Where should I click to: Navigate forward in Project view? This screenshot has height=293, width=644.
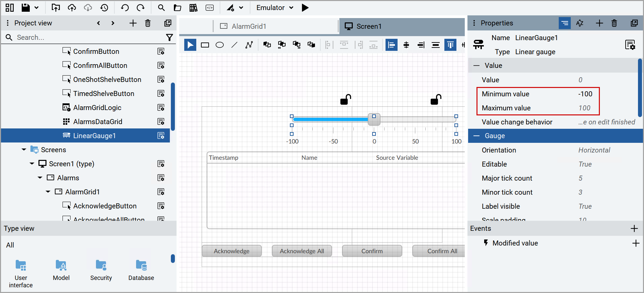[113, 23]
